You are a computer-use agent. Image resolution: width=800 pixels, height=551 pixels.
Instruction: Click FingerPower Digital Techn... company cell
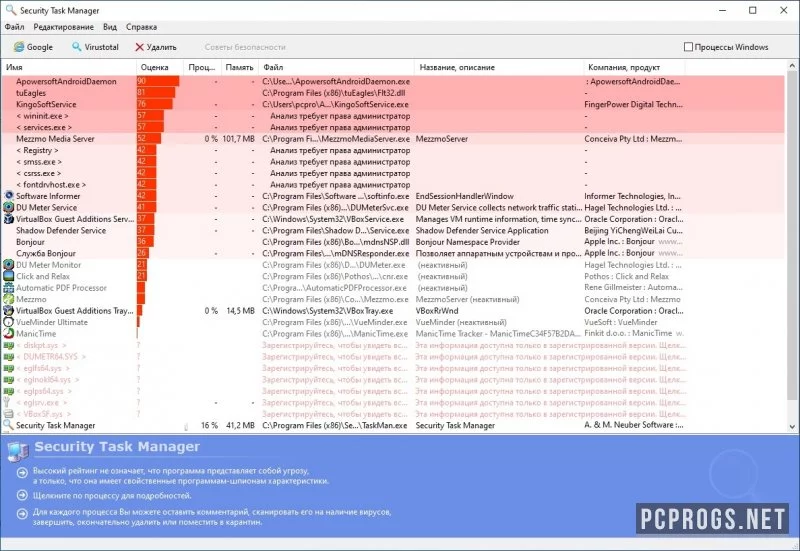coord(633,104)
